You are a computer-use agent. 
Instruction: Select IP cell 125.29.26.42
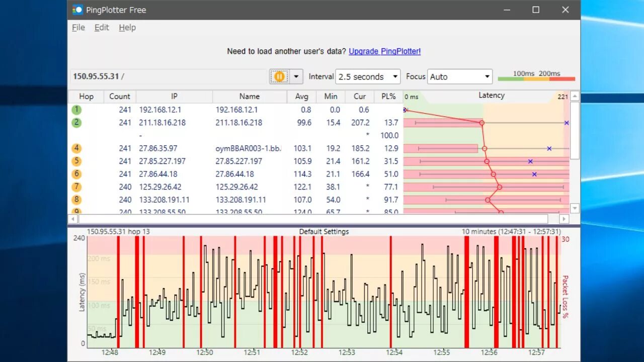(160, 187)
